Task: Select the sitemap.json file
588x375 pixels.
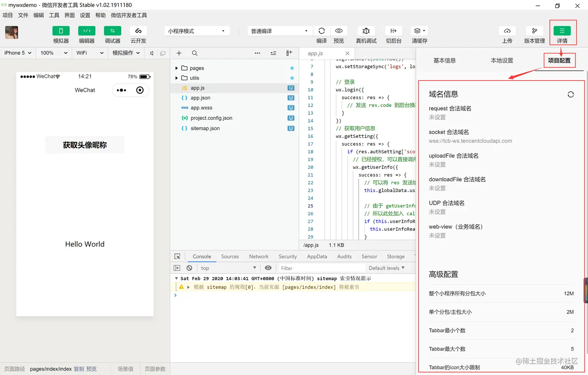Action: (234, 128)
